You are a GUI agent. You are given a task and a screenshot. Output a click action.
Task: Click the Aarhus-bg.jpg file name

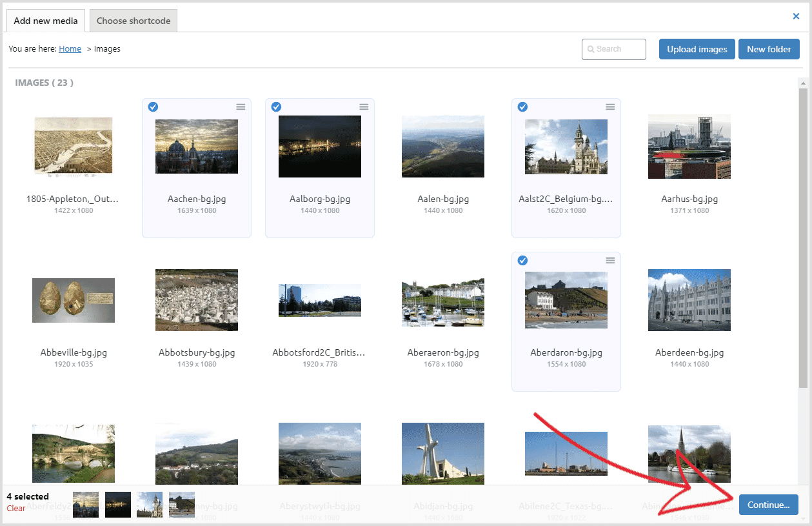point(689,199)
